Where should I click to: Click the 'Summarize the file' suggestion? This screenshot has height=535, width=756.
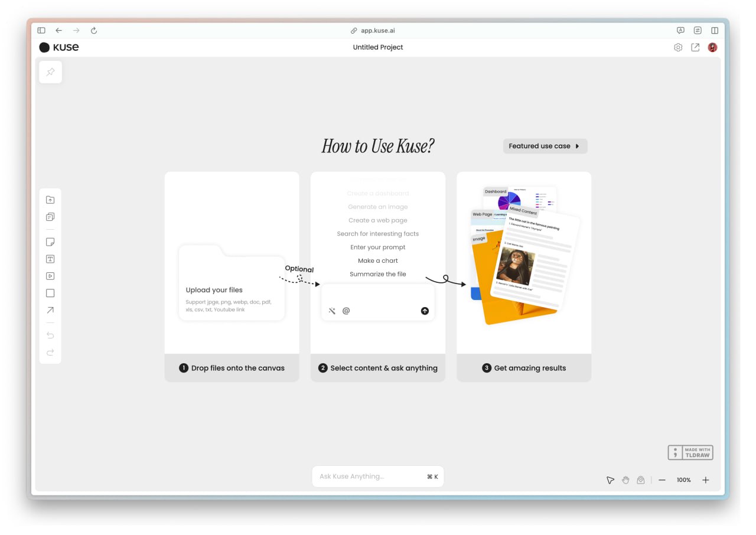coord(378,274)
